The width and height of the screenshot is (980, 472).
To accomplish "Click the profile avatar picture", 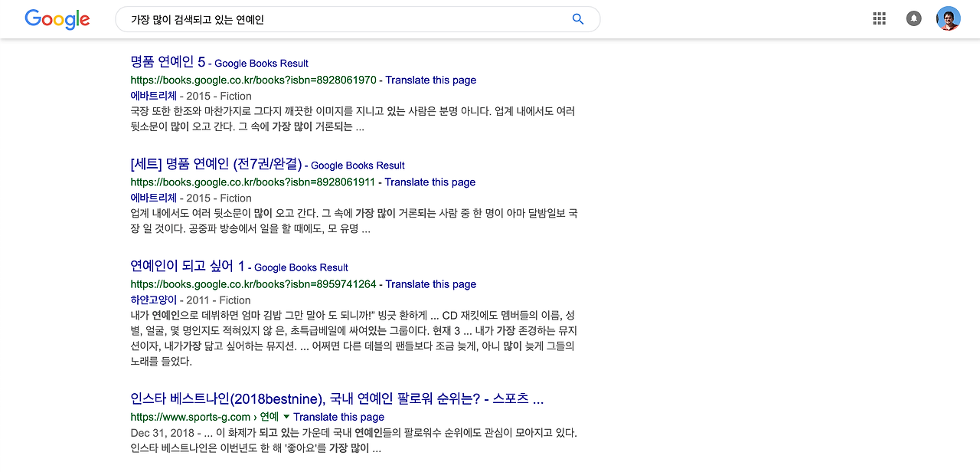I will [948, 18].
